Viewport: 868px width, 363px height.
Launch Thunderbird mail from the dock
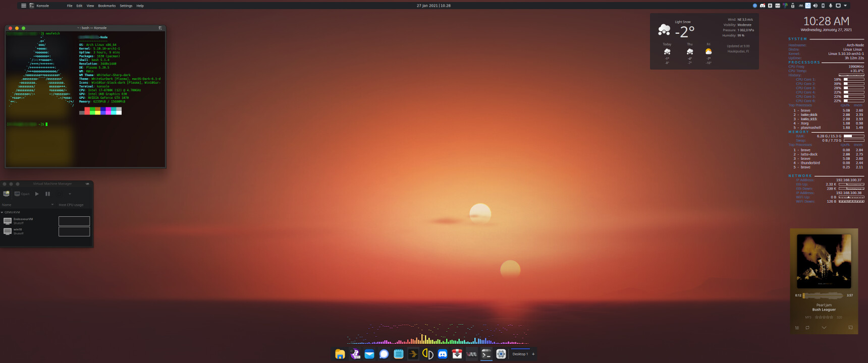[369, 354]
